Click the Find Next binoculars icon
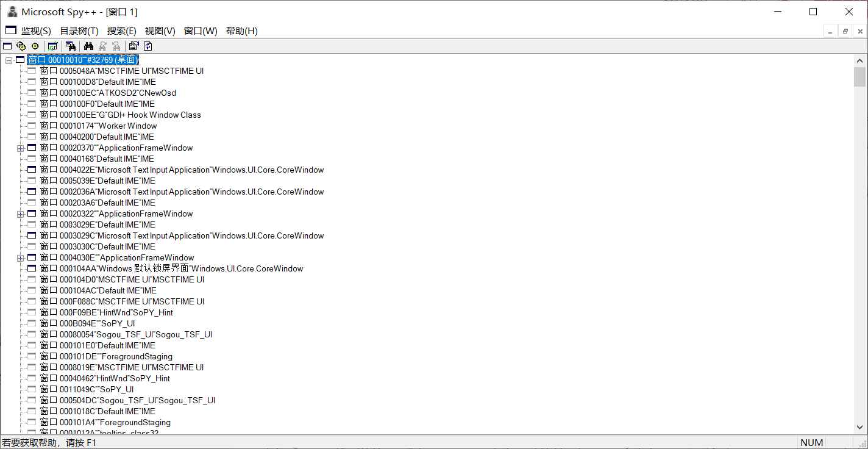 [x=102, y=46]
